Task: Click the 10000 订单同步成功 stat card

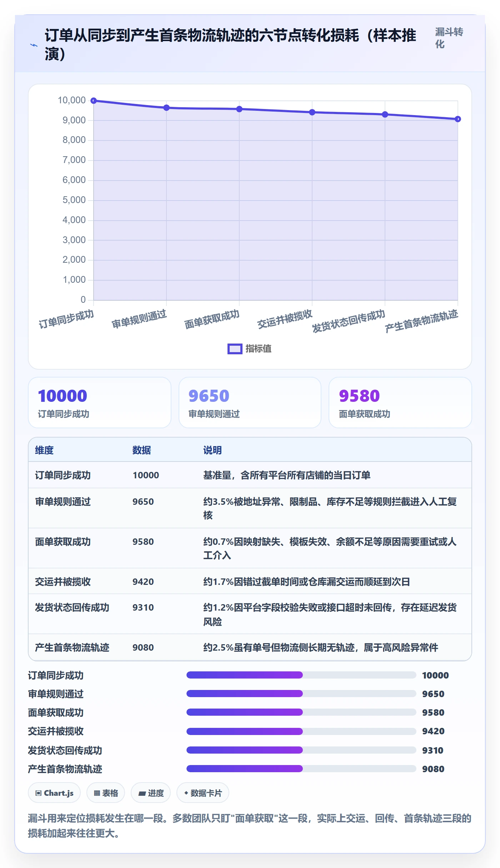Action: pyautogui.click(x=100, y=403)
